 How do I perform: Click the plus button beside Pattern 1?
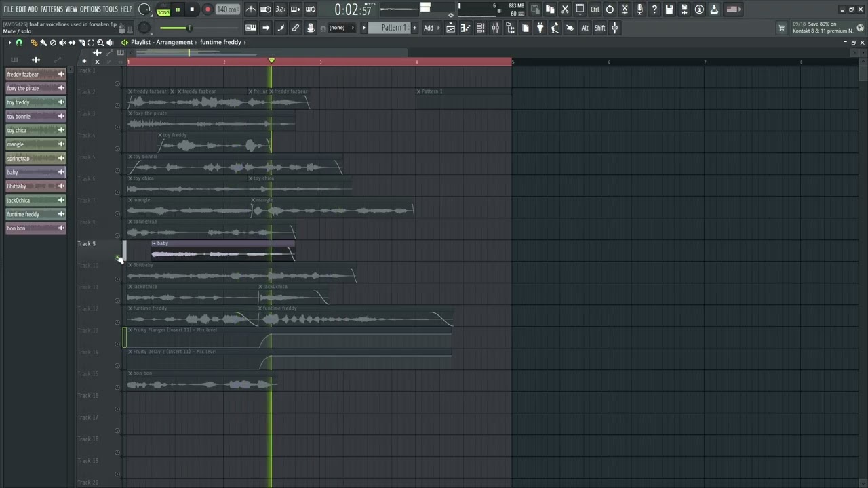point(414,28)
